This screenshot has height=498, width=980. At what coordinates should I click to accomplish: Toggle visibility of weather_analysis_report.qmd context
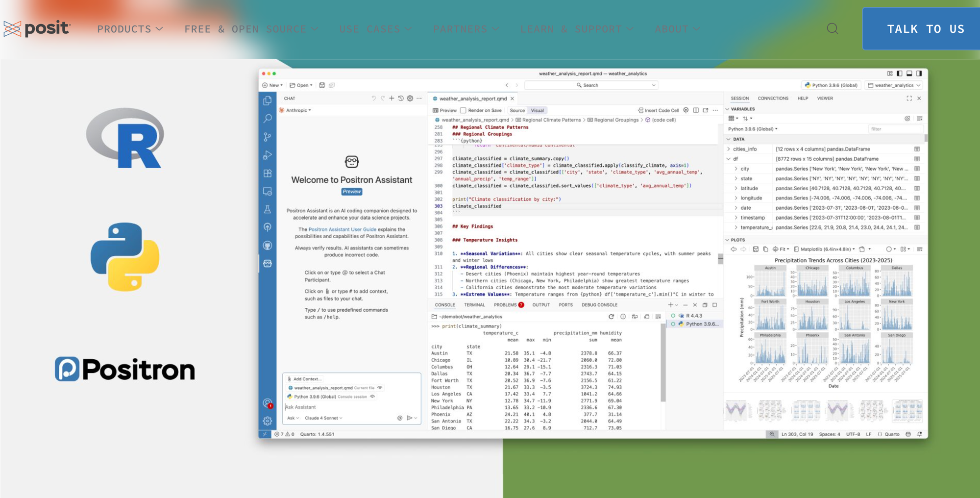(380, 388)
